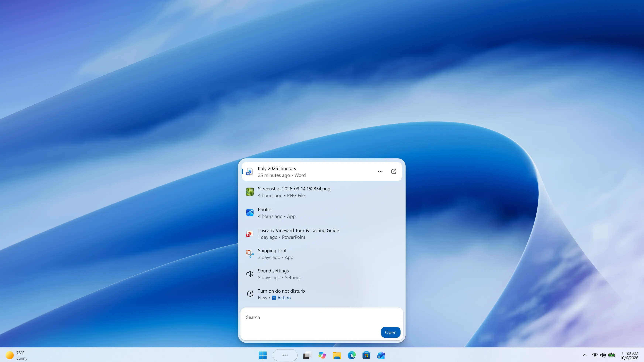Click the Word document icon in first result
Image resolution: width=644 pixels, height=362 pixels.
249,172
